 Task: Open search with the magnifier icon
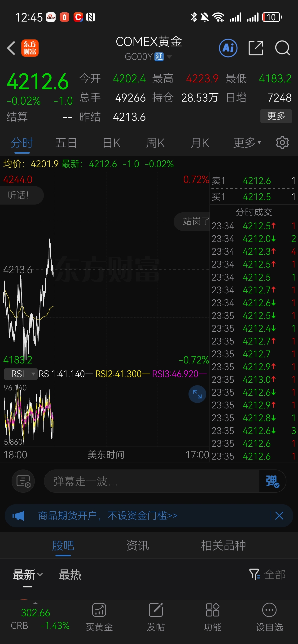click(283, 48)
